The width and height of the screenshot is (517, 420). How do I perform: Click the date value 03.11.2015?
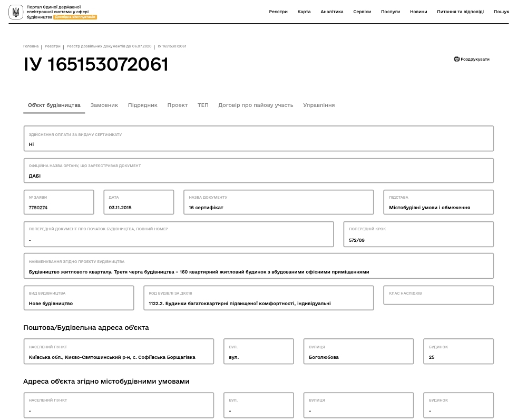click(120, 208)
